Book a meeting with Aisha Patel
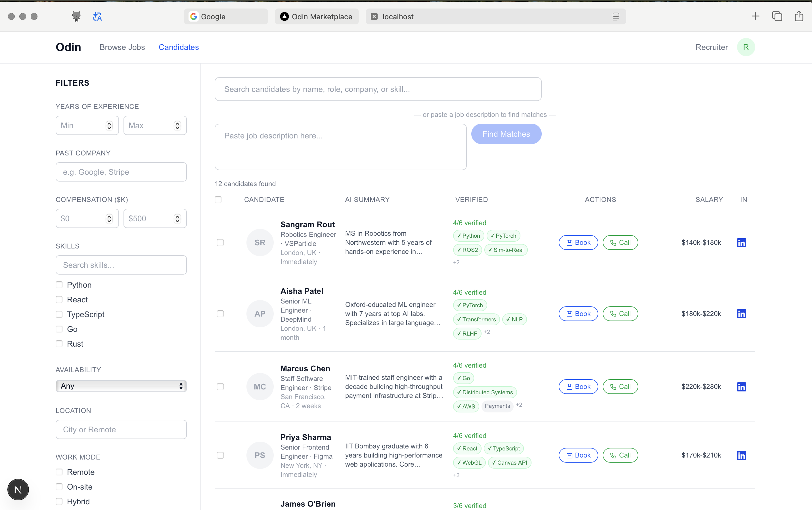This screenshot has height=510, width=812. tap(578, 314)
